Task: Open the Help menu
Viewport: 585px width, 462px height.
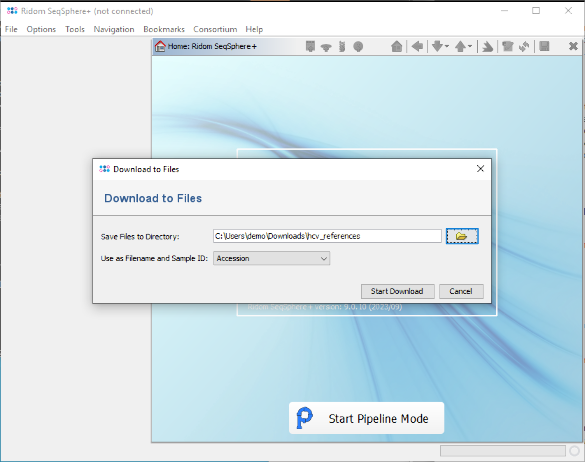Action: click(x=254, y=29)
